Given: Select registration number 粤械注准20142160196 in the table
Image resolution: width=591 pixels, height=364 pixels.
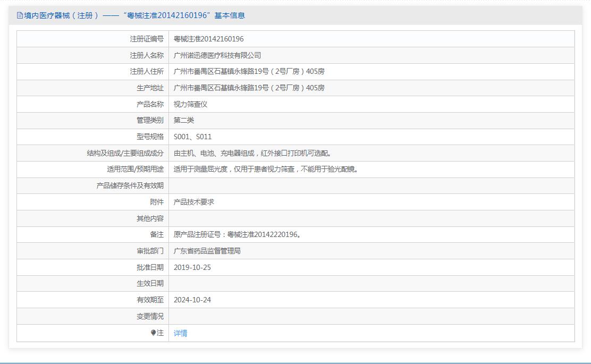Looking at the screenshot, I should [x=208, y=39].
